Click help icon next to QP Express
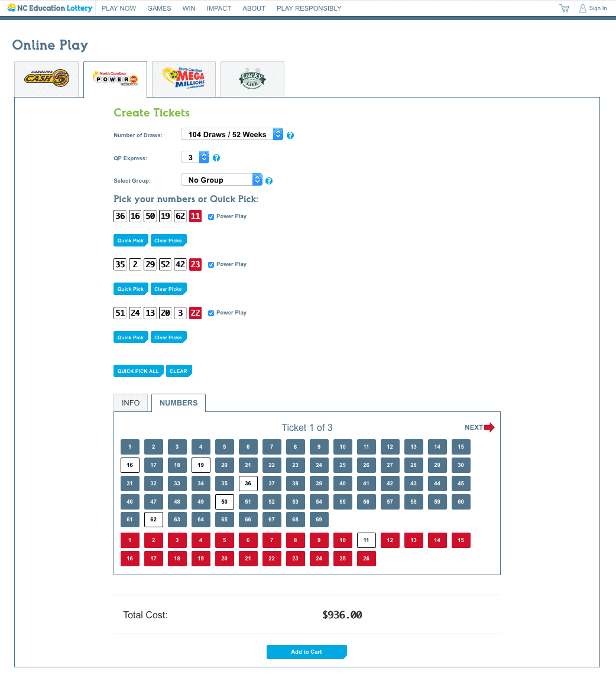Image resolution: width=616 pixels, height=678 pixels. click(x=216, y=158)
